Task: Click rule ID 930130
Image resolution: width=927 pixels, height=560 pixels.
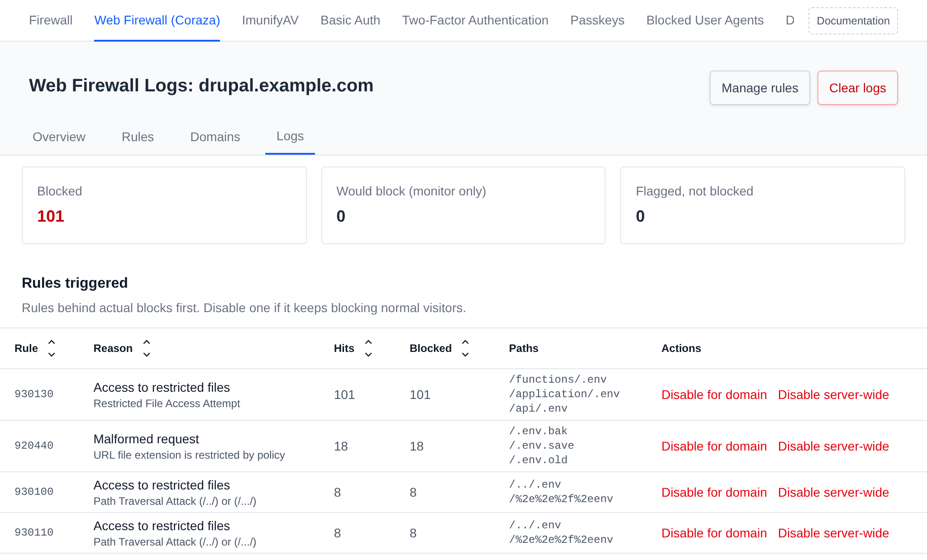Action: (34, 394)
